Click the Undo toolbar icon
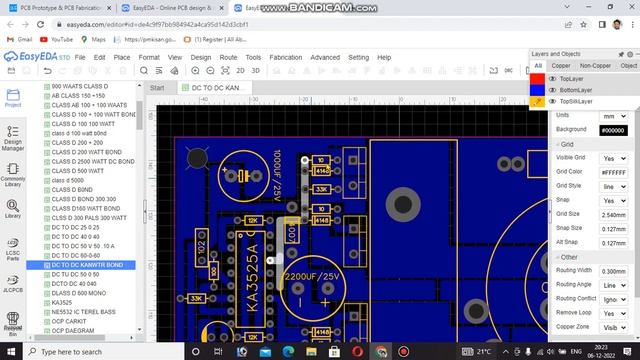Image resolution: width=640 pixels, height=360 pixels. [x=47, y=71]
